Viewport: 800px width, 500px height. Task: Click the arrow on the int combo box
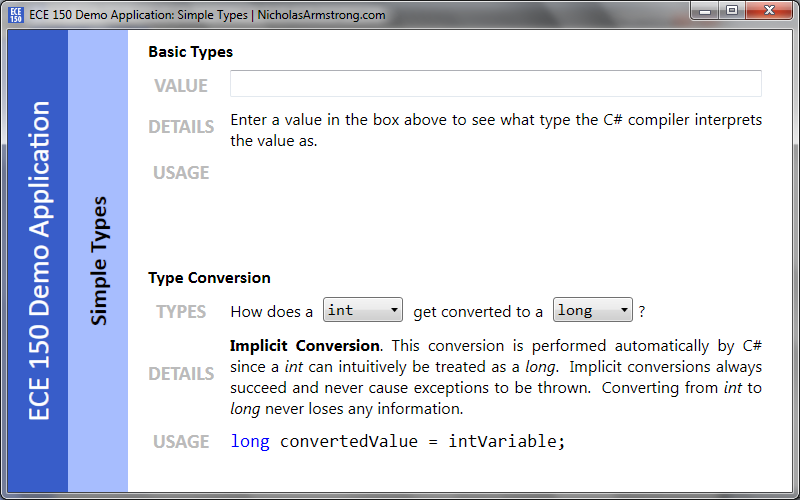[394, 310]
